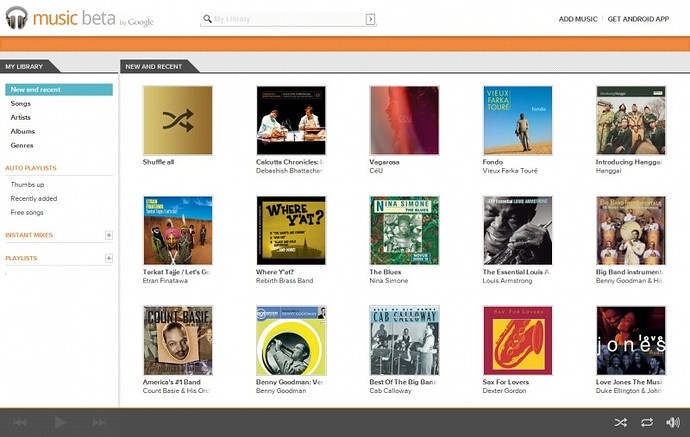Viewport: 690px width, 437px height.
Task: Click the Shuffle all title text
Action: (158, 162)
